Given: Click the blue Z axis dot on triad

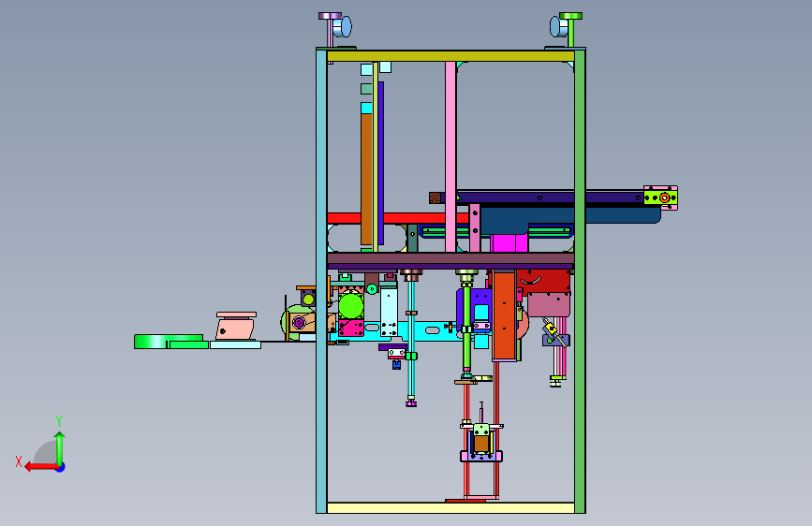Looking at the screenshot, I should point(61,467).
